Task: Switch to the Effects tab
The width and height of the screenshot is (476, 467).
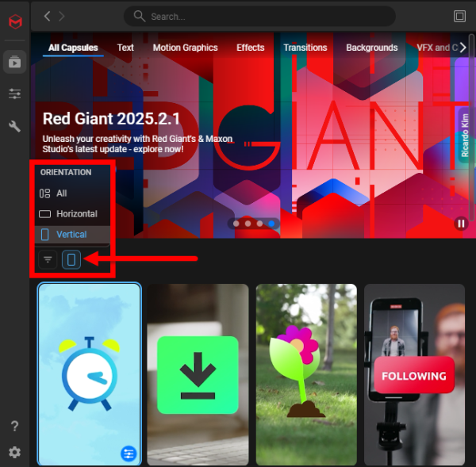Action: (x=251, y=48)
